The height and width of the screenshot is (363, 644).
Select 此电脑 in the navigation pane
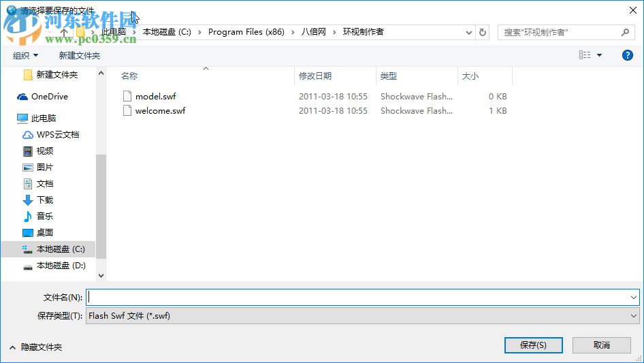pos(36,119)
